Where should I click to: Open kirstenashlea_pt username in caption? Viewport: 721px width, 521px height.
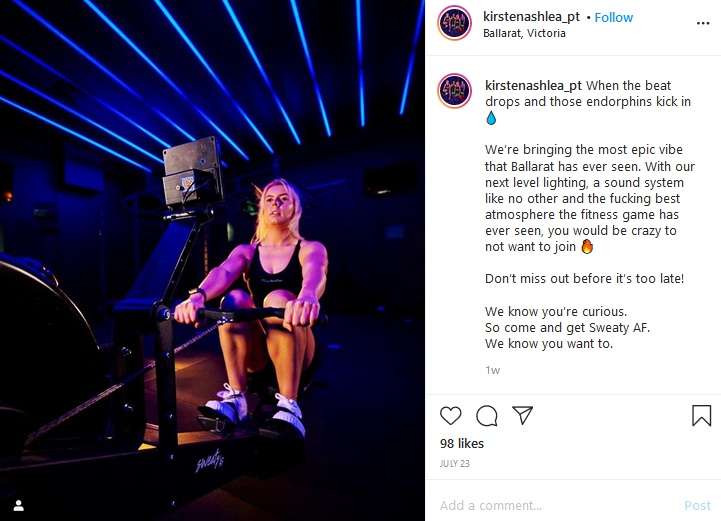tap(533, 86)
